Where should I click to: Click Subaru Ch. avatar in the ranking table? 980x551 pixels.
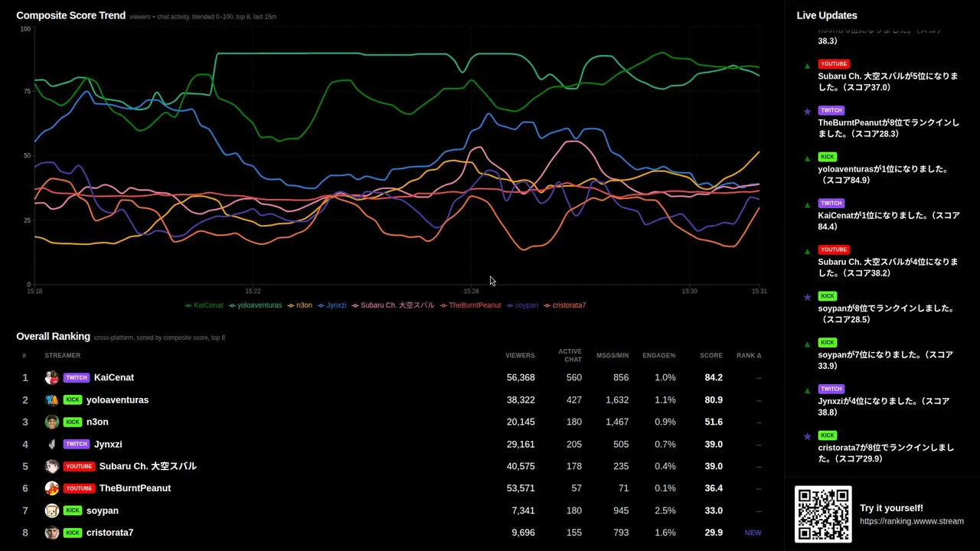coord(52,466)
